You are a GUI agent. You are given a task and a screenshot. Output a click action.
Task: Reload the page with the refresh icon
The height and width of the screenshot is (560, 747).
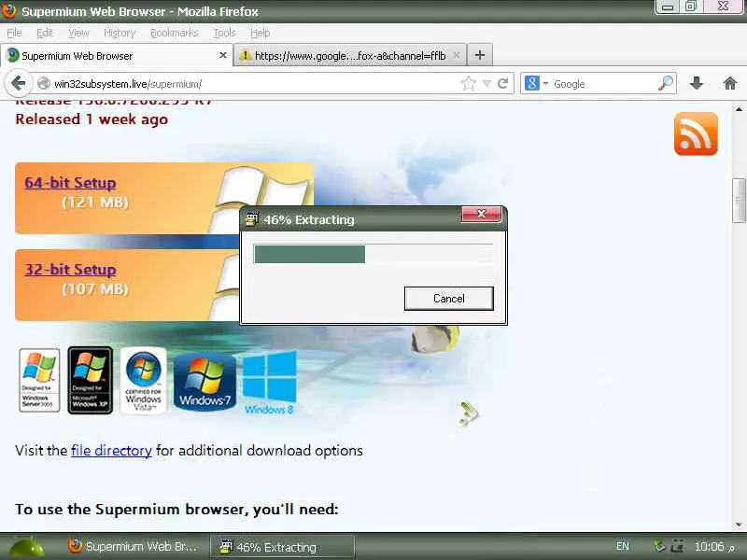[502, 84]
